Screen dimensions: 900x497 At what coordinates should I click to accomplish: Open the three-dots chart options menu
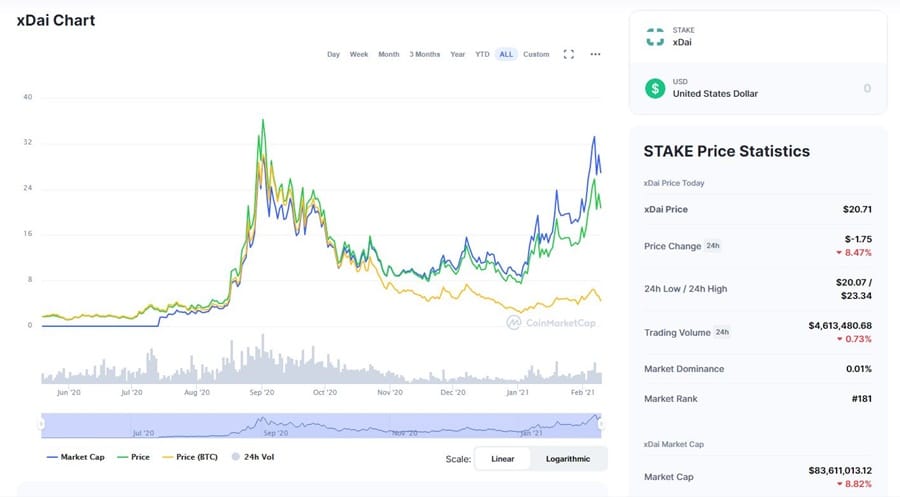[595, 54]
